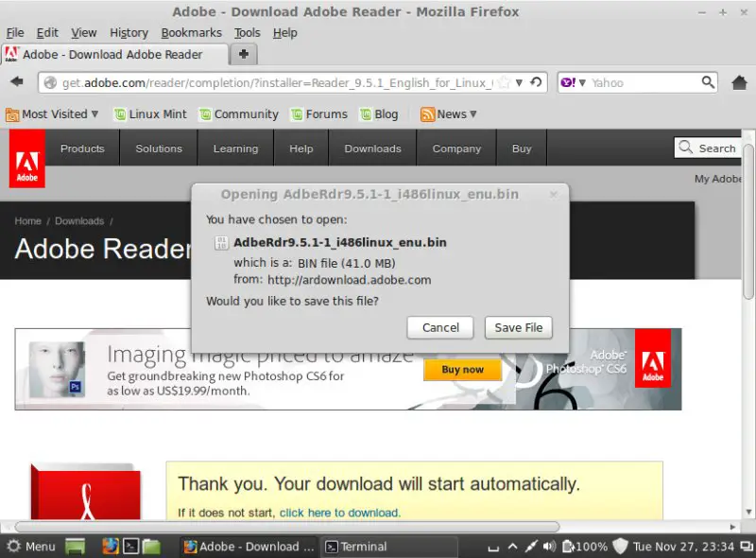Viewport: 756px width, 558px height.
Task: Click the My Adobe link
Action: pos(717,179)
